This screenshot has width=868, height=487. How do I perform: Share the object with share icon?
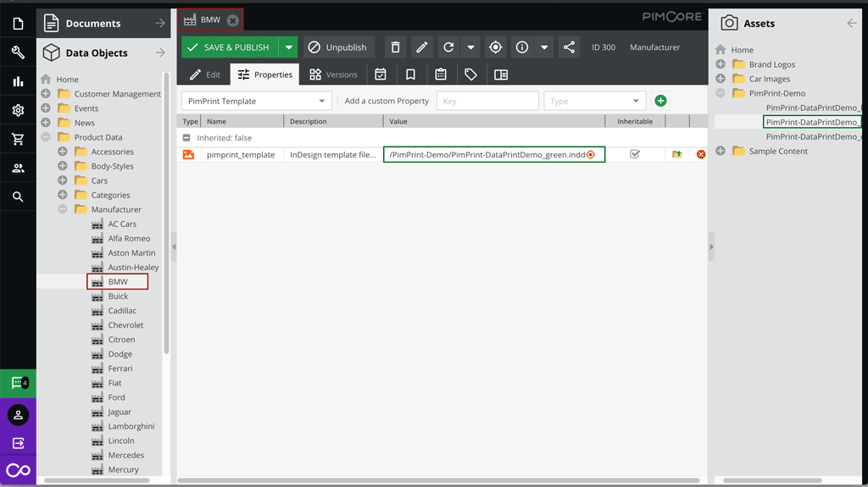[569, 47]
